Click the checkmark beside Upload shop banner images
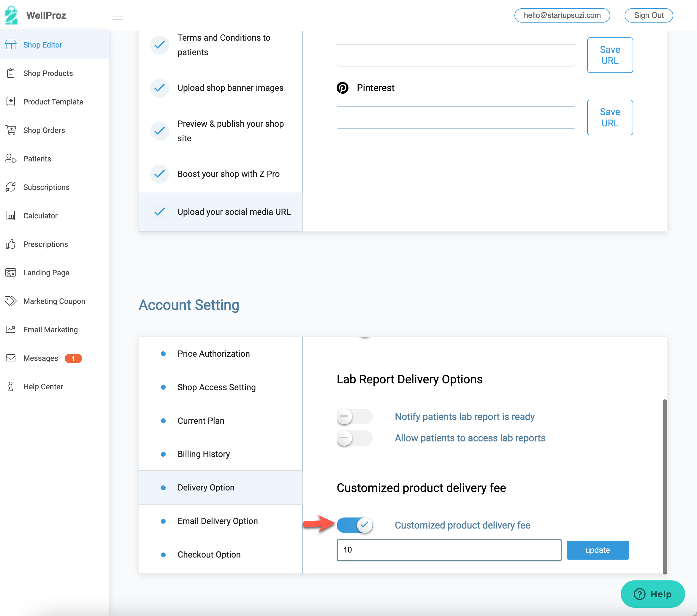This screenshot has height=616, width=697. [x=160, y=88]
